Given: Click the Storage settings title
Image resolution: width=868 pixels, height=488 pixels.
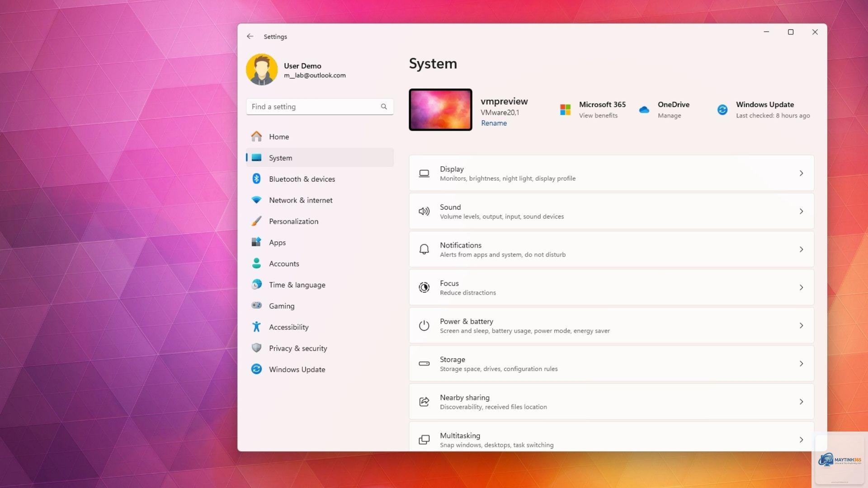Looking at the screenshot, I should [x=452, y=359].
